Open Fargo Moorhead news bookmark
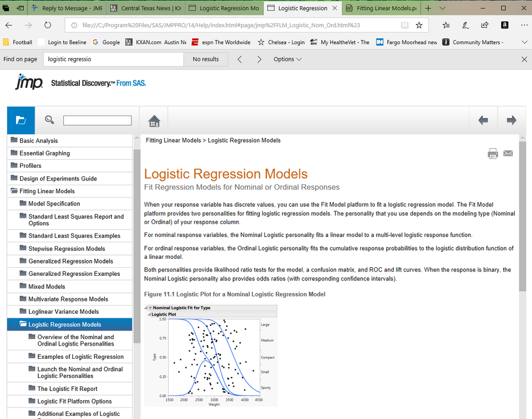 [x=407, y=43]
